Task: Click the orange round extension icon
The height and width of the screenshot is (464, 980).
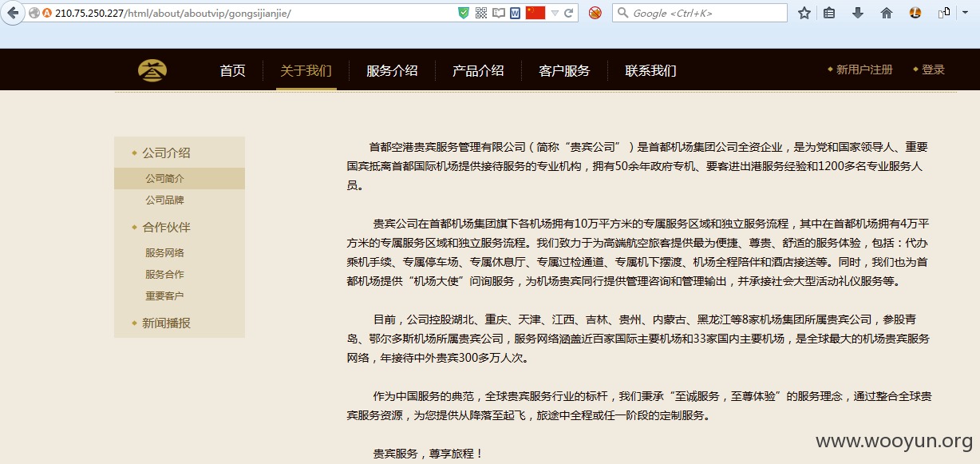Action: click(x=915, y=13)
